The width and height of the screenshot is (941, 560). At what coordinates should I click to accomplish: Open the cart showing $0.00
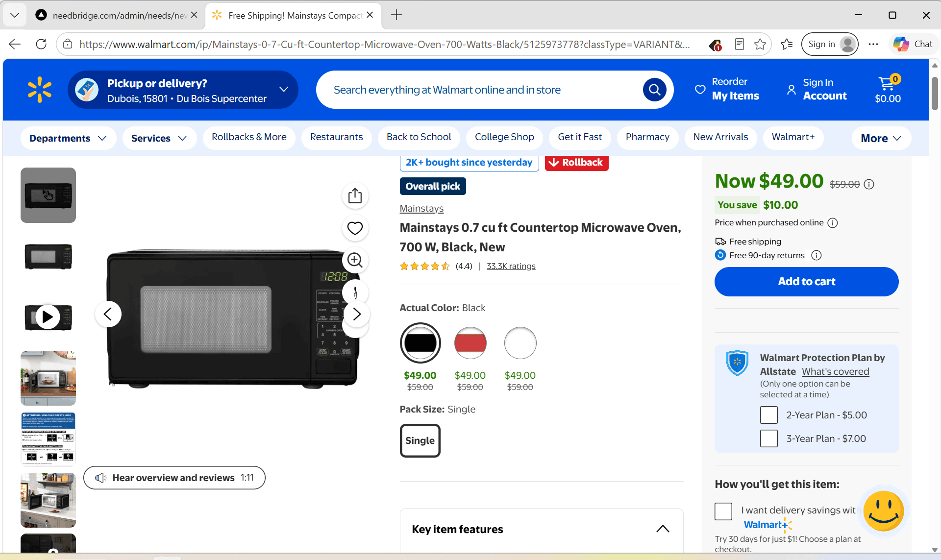(x=888, y=90)
